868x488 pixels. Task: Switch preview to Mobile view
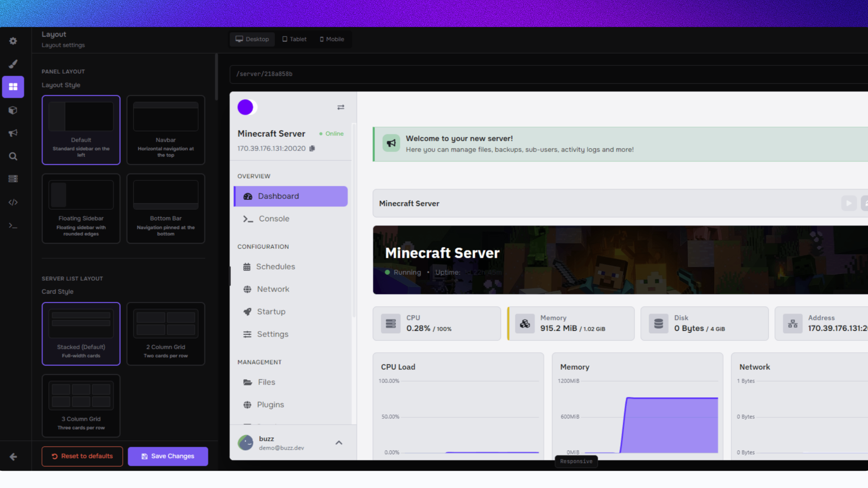(332, 39)
